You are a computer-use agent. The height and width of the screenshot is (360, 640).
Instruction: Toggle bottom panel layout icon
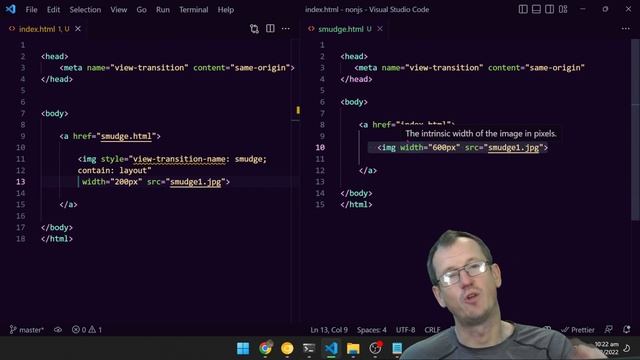536,9
